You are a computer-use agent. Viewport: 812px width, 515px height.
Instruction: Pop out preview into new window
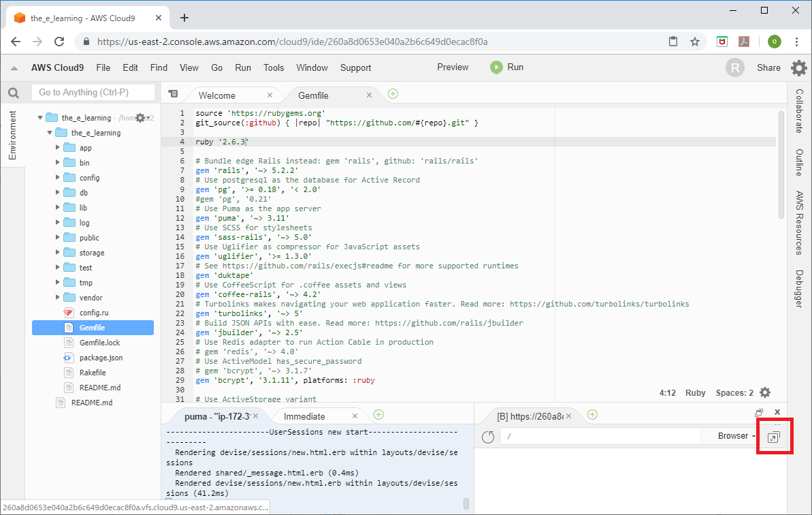pyautogui.click(x=773, y=437)
